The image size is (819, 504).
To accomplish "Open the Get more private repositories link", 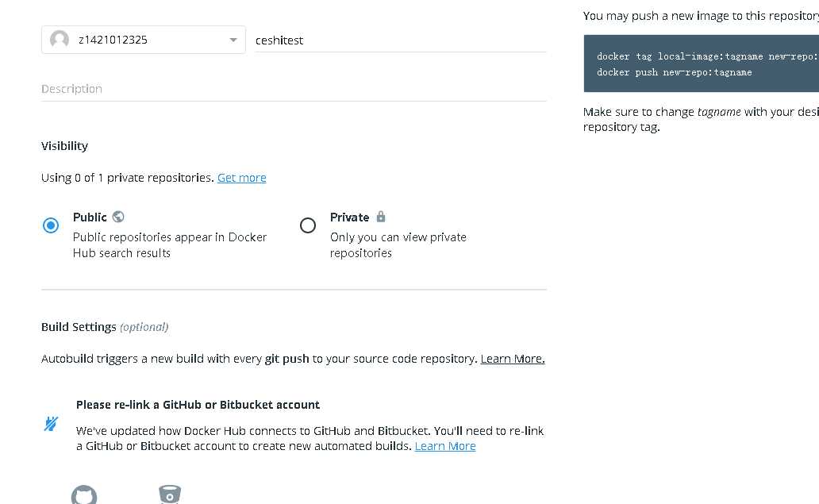I will click(241, 178).
